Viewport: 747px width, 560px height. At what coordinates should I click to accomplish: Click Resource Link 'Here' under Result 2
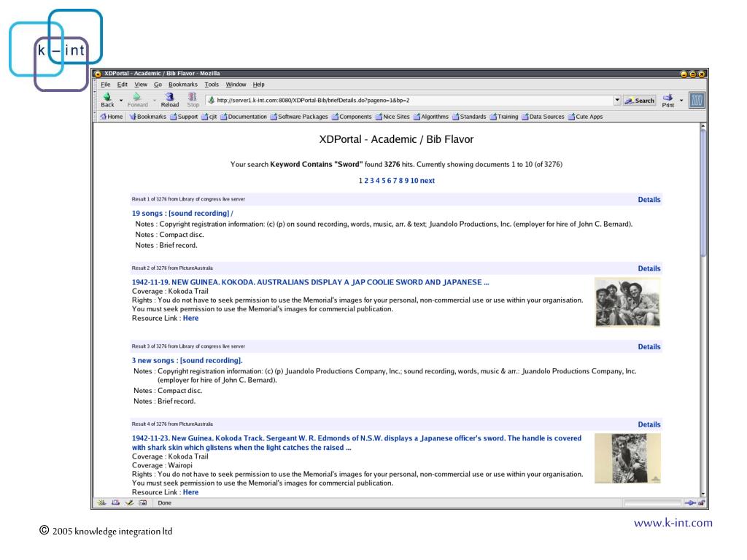[x=190, y=318]
